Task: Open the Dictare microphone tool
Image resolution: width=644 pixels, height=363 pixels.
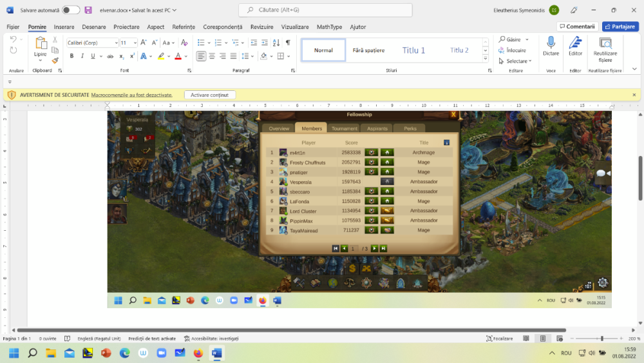Action: pos(551,46)
